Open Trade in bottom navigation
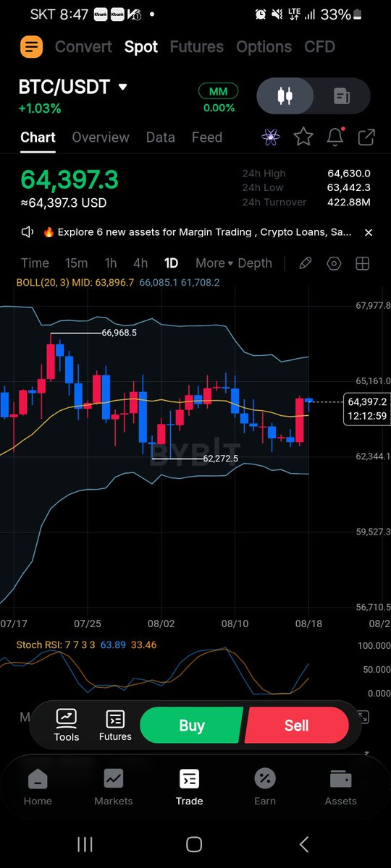 189,786
